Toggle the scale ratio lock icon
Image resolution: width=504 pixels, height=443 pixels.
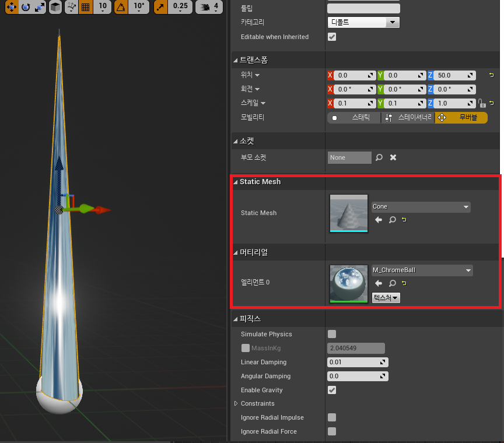point(481,103)
